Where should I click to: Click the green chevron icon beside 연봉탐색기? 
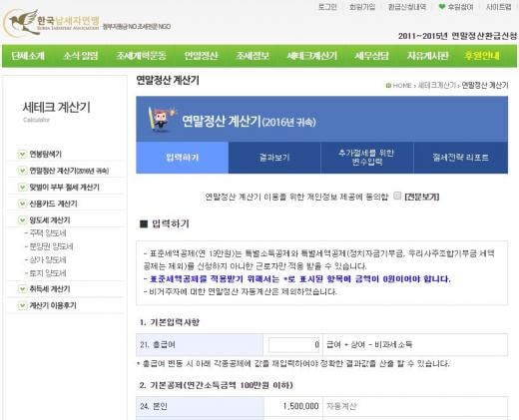22,155
